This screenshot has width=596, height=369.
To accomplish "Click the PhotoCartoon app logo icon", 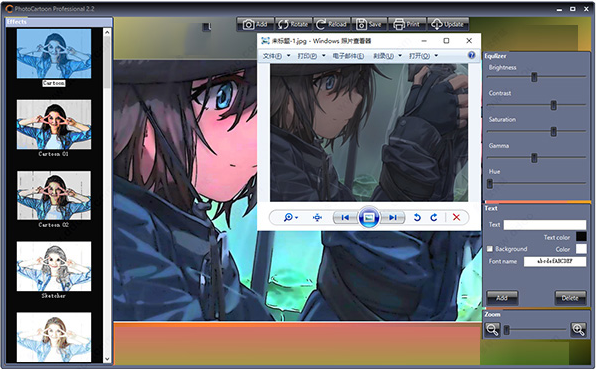I will (10, 8).
